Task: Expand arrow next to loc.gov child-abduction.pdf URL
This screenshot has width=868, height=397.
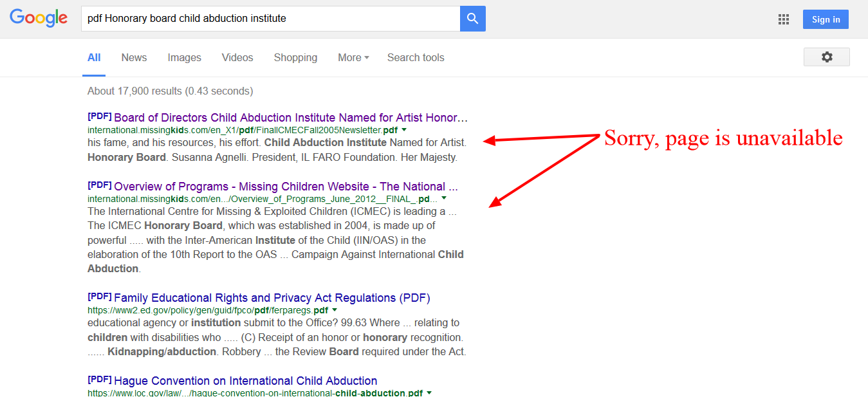Action: (429, 392)
